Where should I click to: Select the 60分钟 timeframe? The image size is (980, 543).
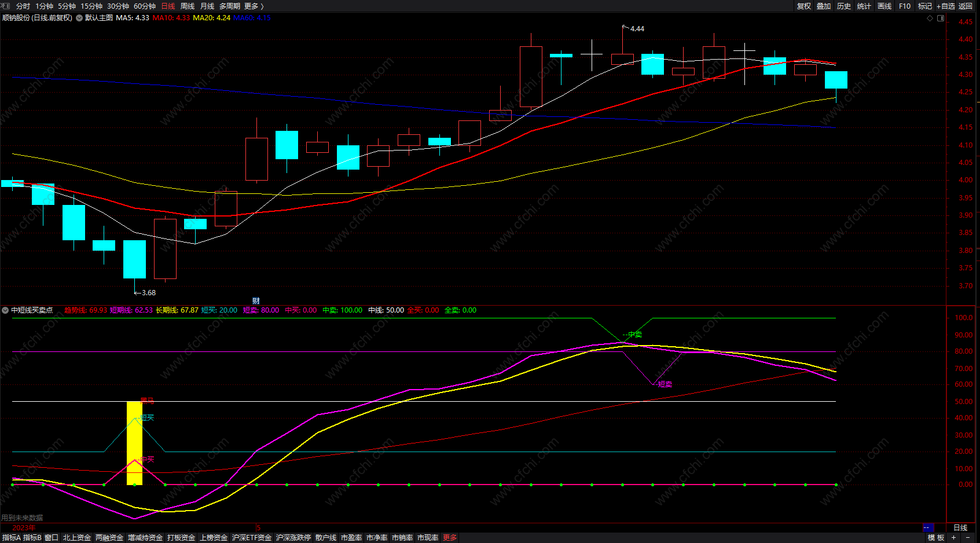[x=145, y=6]
